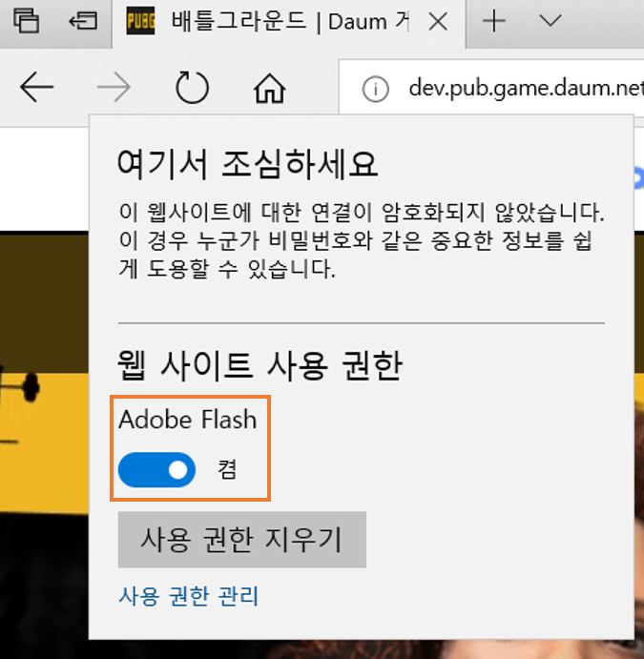Screen dimensions: 644x659
Task: Click the 웹 사이트 사용 권한 heading
Action: (260, 364)
